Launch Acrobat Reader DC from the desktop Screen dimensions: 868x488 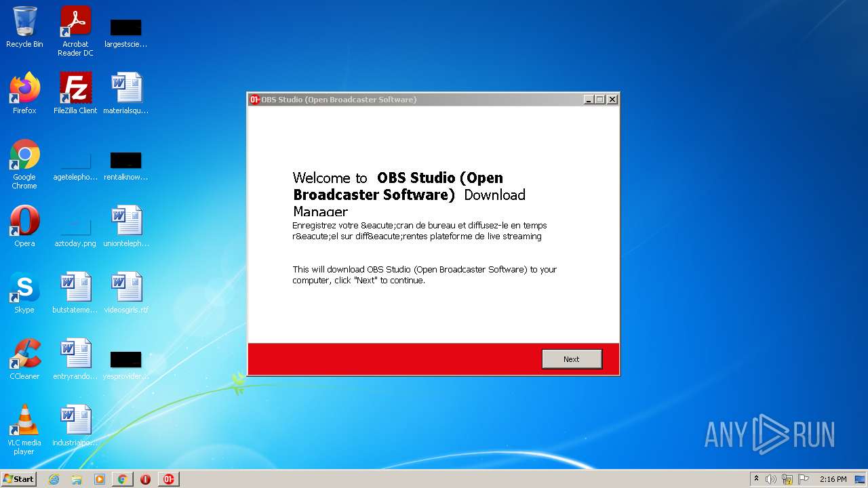click(x=75, y=31)
